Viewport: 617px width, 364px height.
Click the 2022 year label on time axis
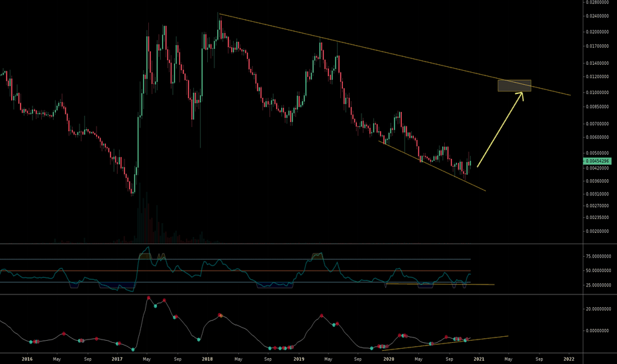pyautogui.click(x=569, y=359)
